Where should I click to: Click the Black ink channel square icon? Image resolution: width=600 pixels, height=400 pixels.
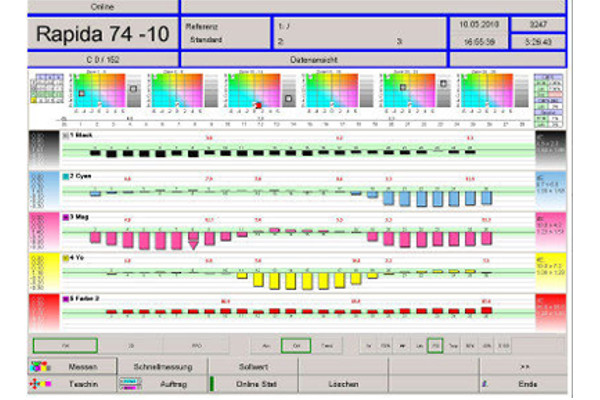click(x=65, y=133)
